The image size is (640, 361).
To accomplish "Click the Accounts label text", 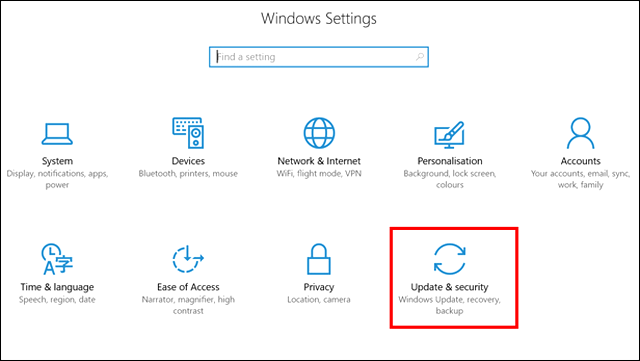I will pyautogui.click(x=580, y=161).
